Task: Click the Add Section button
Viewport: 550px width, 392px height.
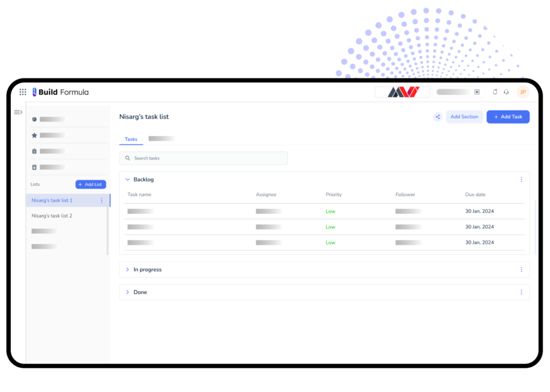Action: click(464, 117)
